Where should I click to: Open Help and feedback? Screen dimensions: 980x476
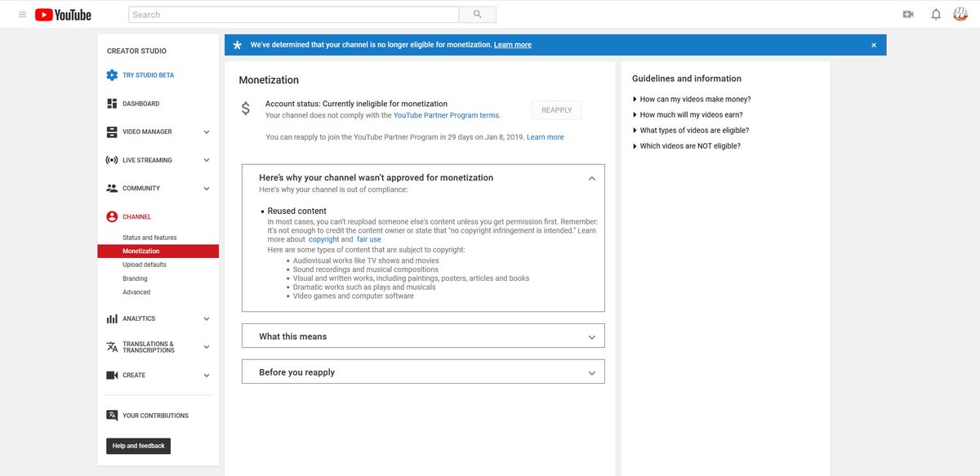pyautogui.click(x=139, y=446)
